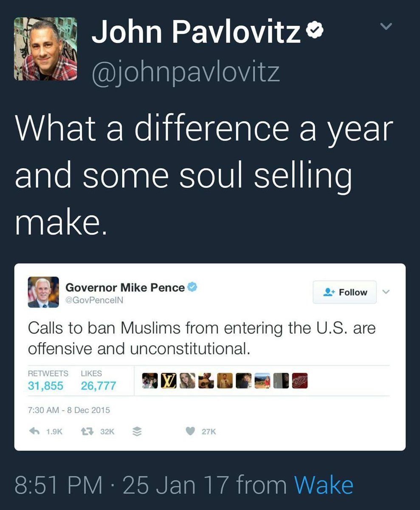Open Mike Pence's profile picture
This screenshot has width=420, height=510.
click(x=43, y=292)
